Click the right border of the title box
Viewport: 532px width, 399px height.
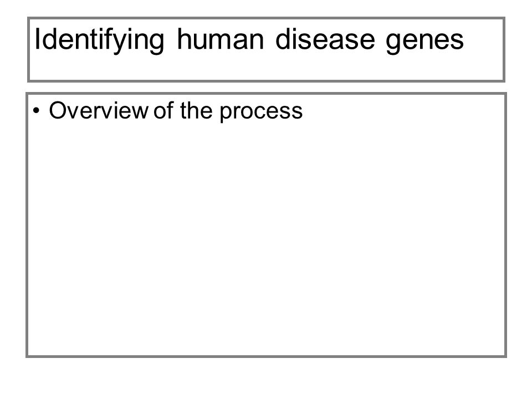pyautogui.click(x=504, y=49)
